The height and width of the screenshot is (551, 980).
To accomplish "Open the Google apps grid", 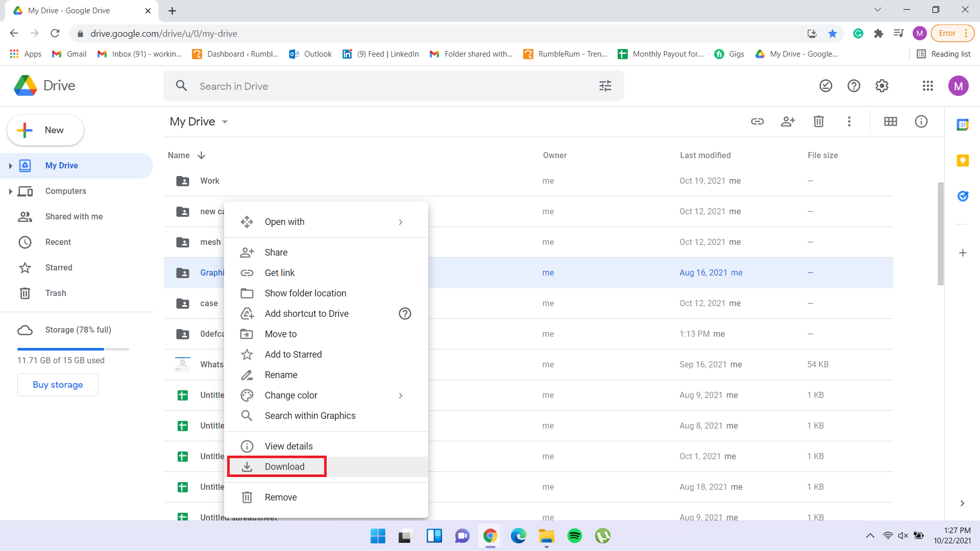I will [x=928, y=86].
